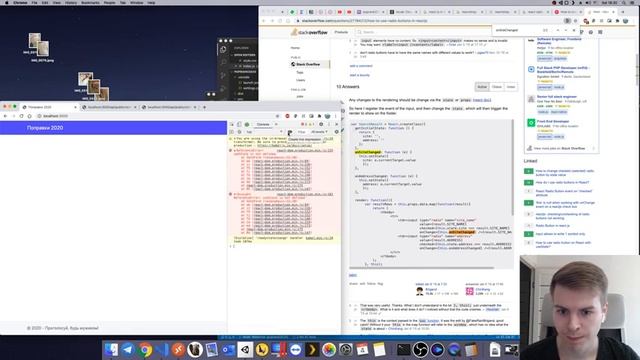Open Window menu in macOS menu bar

point(136,2)
